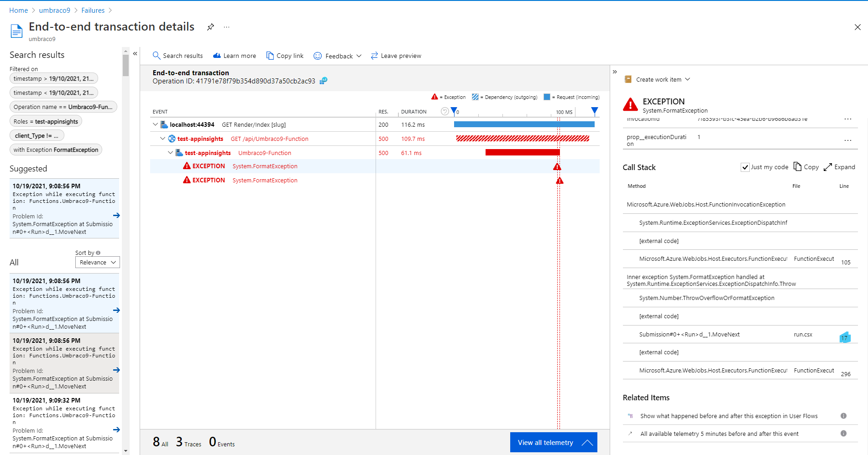
Task: Open View all telemetry
Action: (x=554, y=442)
